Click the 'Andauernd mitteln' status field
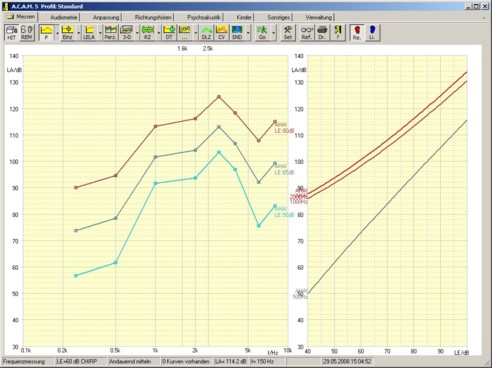The height and width of the screenshot is (368, 492). 134,361
